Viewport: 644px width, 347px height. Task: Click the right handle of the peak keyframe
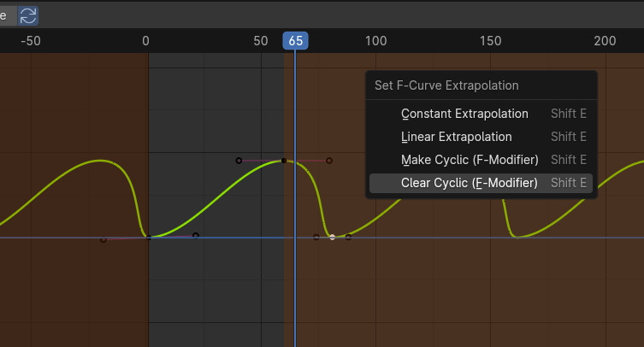click(329, 161)
